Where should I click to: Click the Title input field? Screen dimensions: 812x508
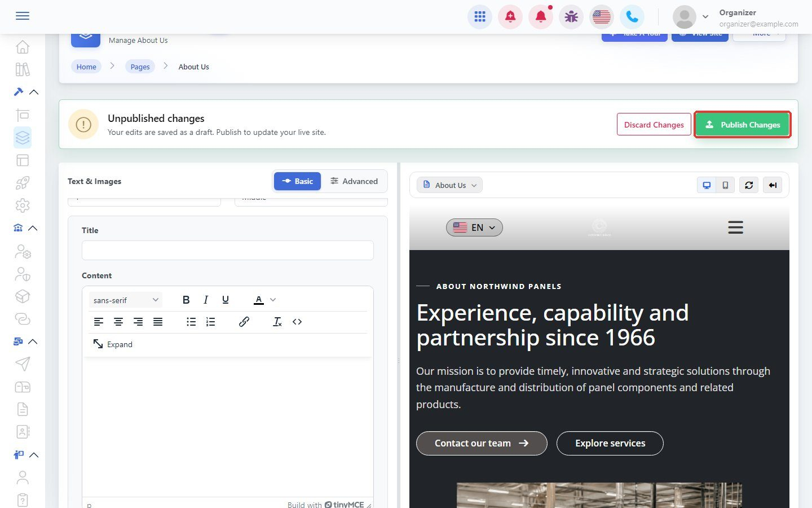coord(228,251)
